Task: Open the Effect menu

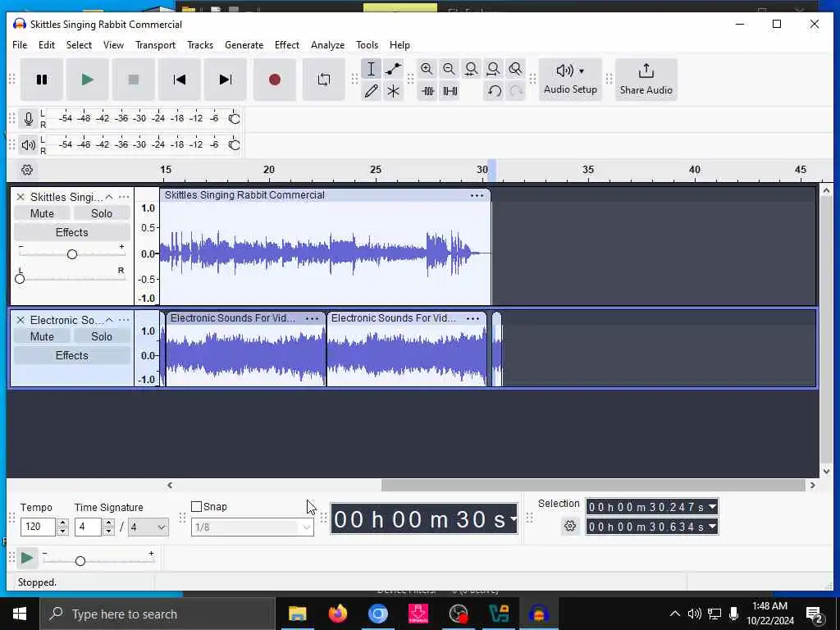Action: pos(286,45)
